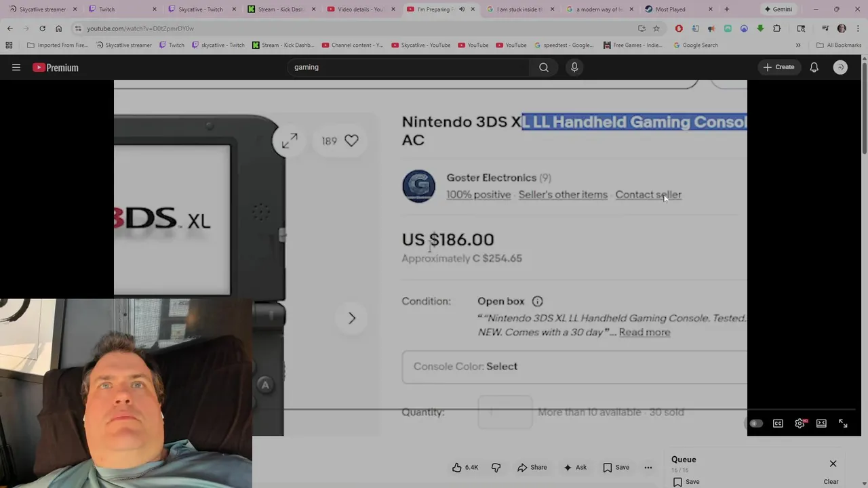Image resolution: width=868 pixels, height=488 pixels.
Task: Reload the page
Action: coord(42,28)
